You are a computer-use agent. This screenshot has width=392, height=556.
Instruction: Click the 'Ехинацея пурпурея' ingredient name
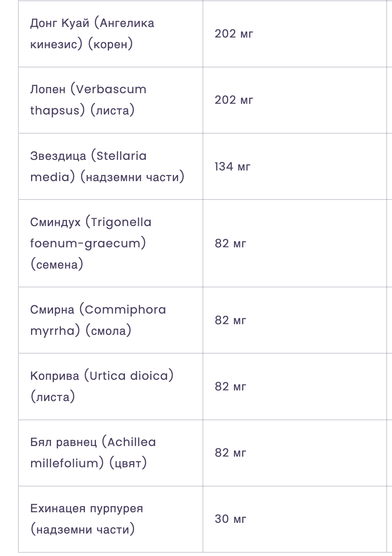click(87, 509)
